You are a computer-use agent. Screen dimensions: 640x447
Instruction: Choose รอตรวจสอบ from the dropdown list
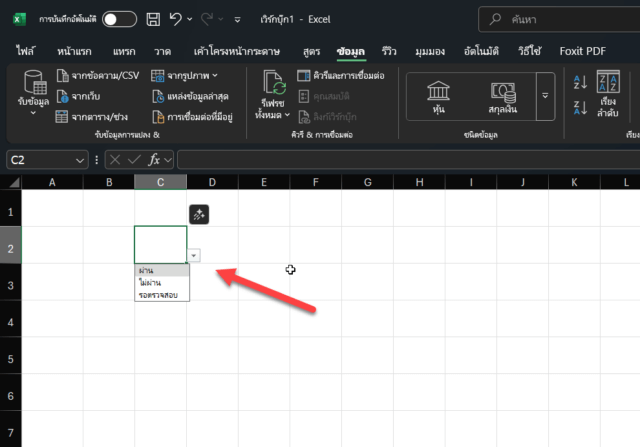(x=162, y=295)
